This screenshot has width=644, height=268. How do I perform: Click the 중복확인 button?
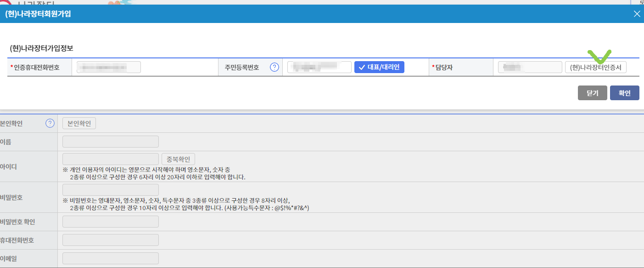click(x=178, y=159)
